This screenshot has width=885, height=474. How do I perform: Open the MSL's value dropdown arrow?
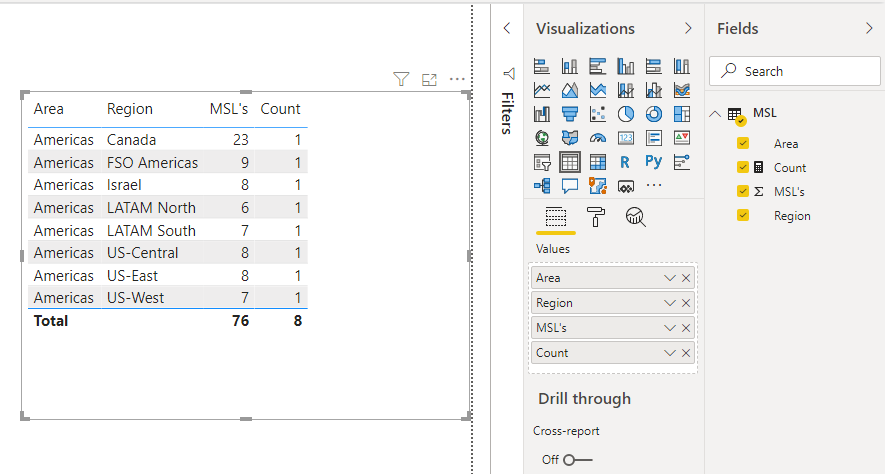[669, 328]
